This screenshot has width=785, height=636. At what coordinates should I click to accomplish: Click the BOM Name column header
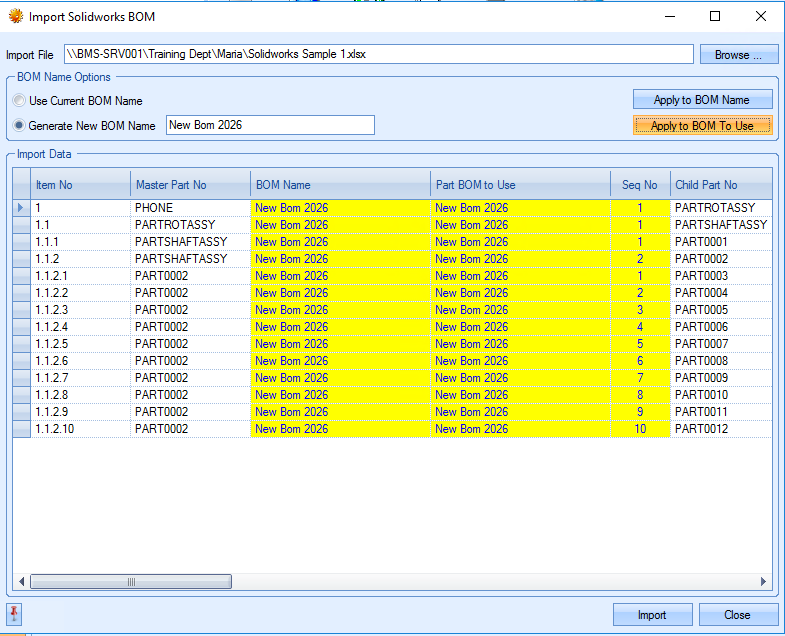pyautogui.click(x=340, y=185)
